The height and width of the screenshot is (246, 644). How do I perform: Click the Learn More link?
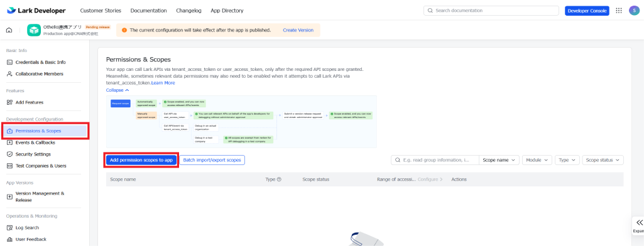(163, 83)
